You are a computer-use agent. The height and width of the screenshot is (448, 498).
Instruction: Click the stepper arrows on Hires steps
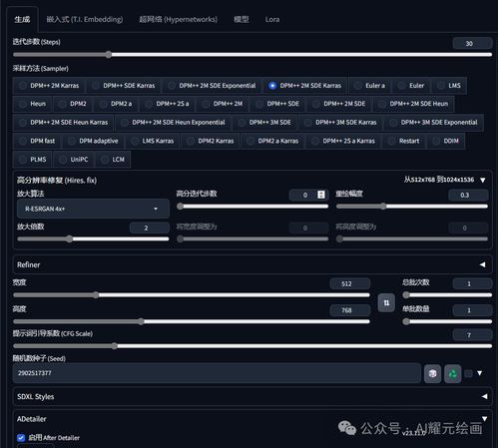[x=321, y=195]
